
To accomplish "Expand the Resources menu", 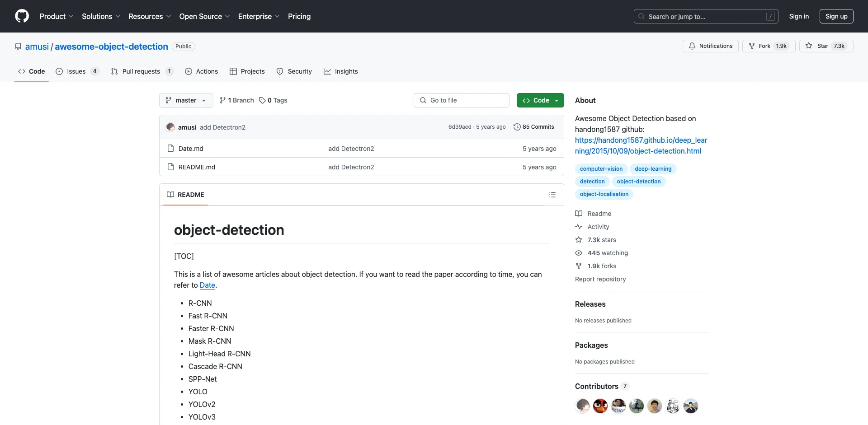I will pyautogui.click(x=150, y=16).
